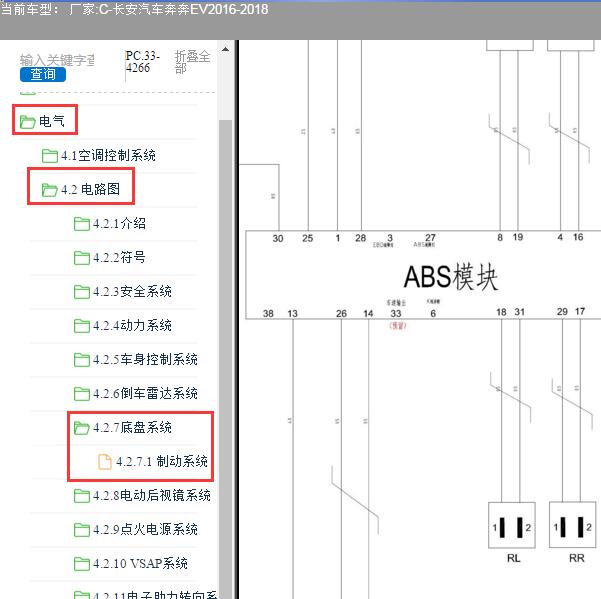Click the 4.1空调控制系统 folder icon

coord(49,156)
